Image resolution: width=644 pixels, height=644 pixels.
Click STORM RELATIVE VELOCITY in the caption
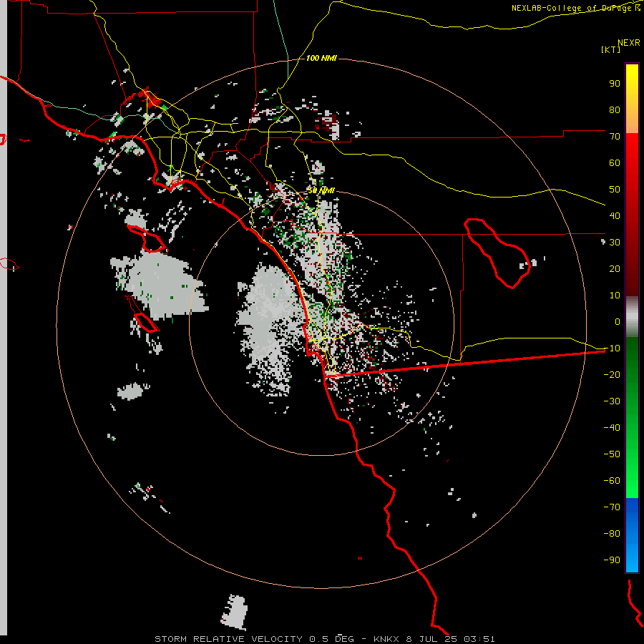[x=228, y=639]
